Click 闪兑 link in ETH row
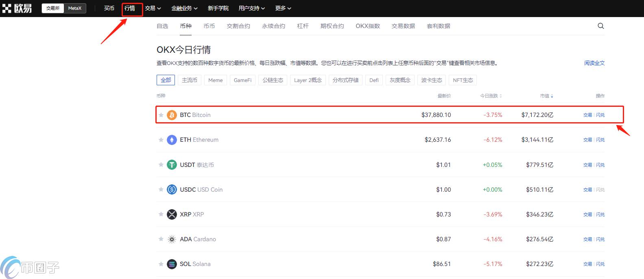The height and width of the screenshot is (279, 644). [x=600, y=140]
